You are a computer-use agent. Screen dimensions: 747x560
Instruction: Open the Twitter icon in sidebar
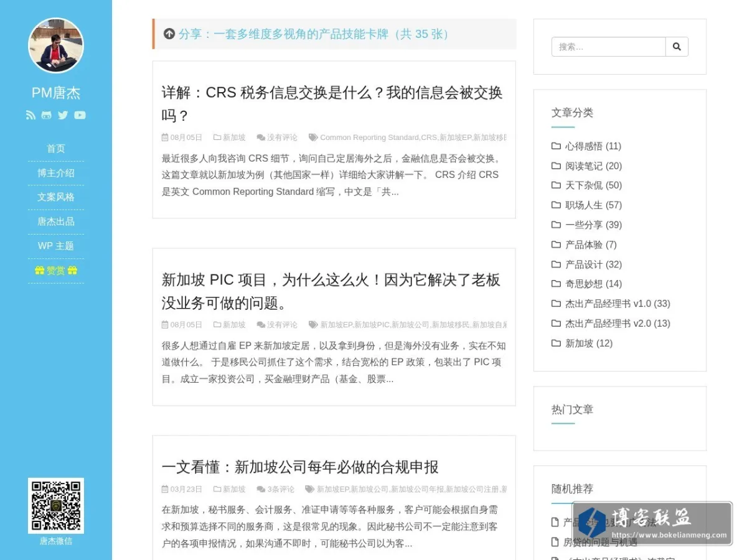pos(63,115)
